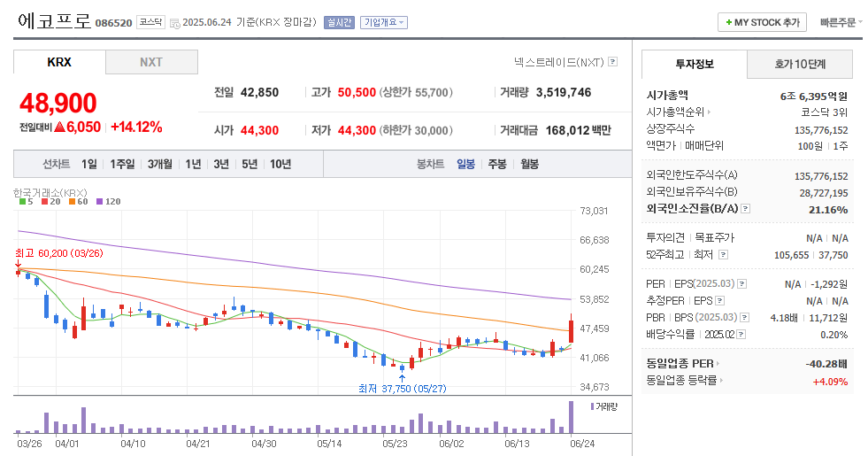This screenshot has height=456, width=868.
Task: Open help icon beside 외국인소진율(B/A)
Action: pyautogui.click(x=746, y=209)
